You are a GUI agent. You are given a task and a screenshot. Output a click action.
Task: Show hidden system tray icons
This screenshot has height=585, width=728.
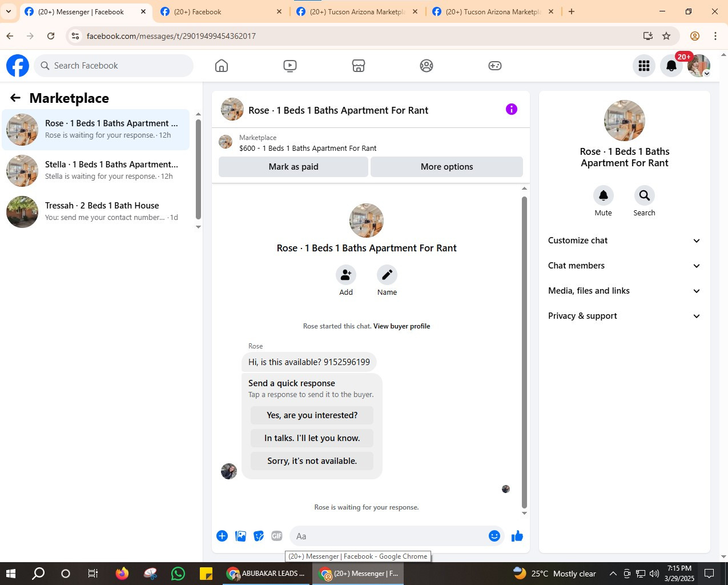point(613,574)
